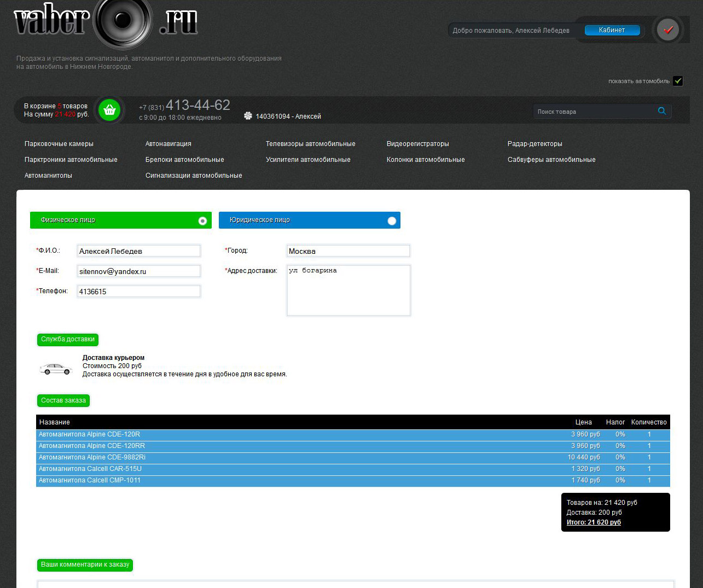Click the green shopping basket icon
The width and height of the screenshot is (703, 588).
(109, 110)
